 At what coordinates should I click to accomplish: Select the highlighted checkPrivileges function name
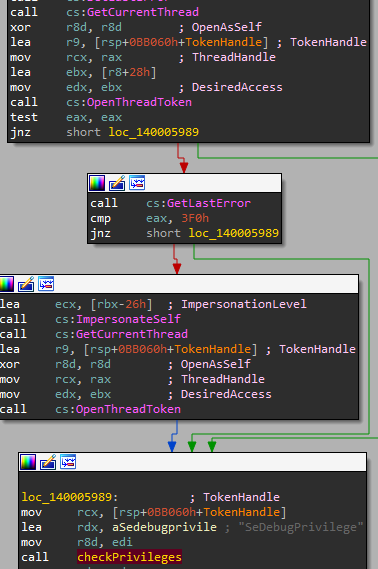[x=129, y=557]
